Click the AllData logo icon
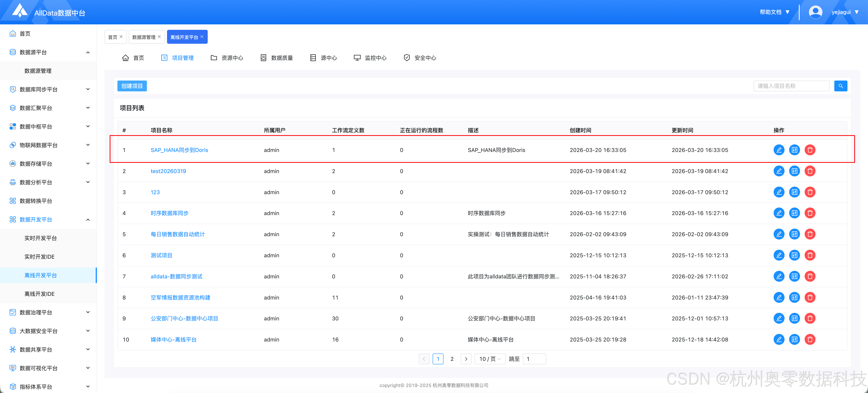The height and width of the screenshot is (393, 868). (20, 11)
